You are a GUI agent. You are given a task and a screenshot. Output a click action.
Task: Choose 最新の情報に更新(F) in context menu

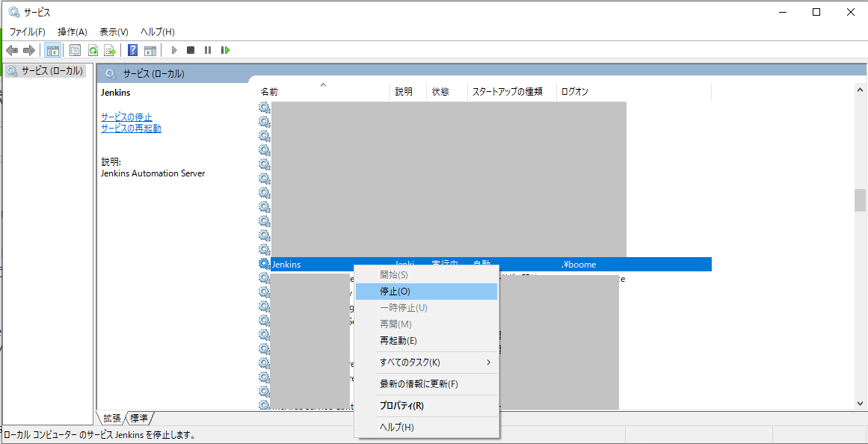426,383
